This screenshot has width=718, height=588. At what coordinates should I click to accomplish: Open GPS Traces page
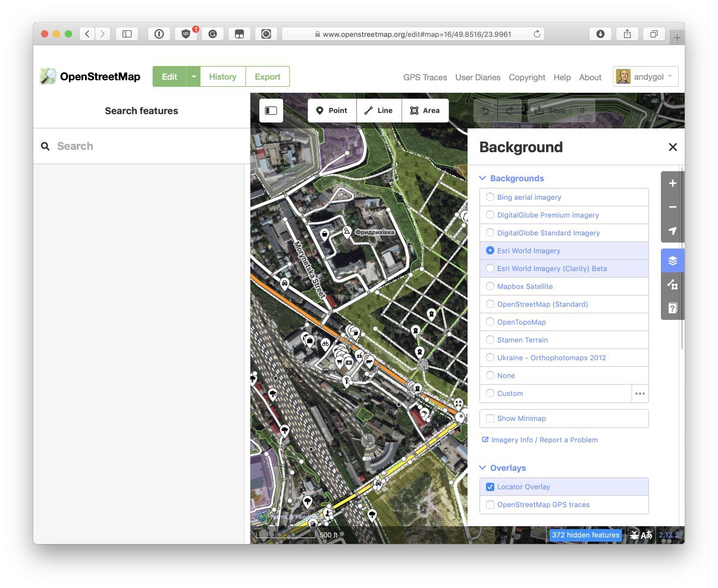(x=425, y=77)
